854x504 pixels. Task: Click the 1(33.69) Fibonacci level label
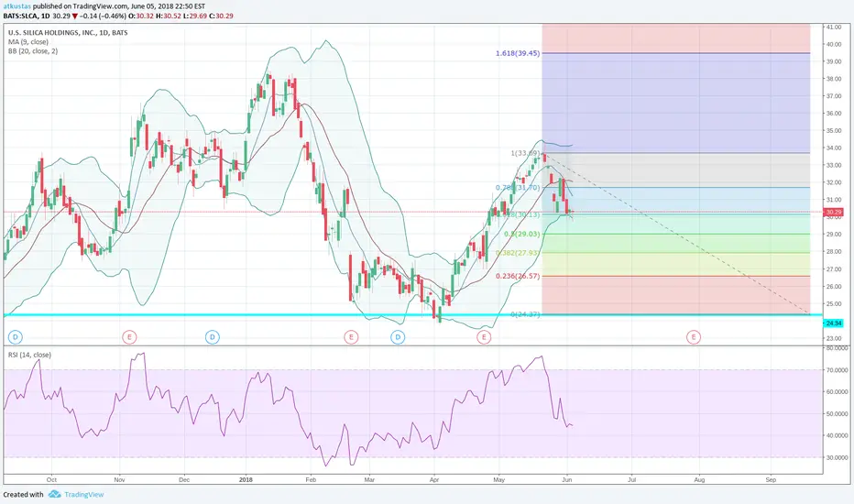525,153
